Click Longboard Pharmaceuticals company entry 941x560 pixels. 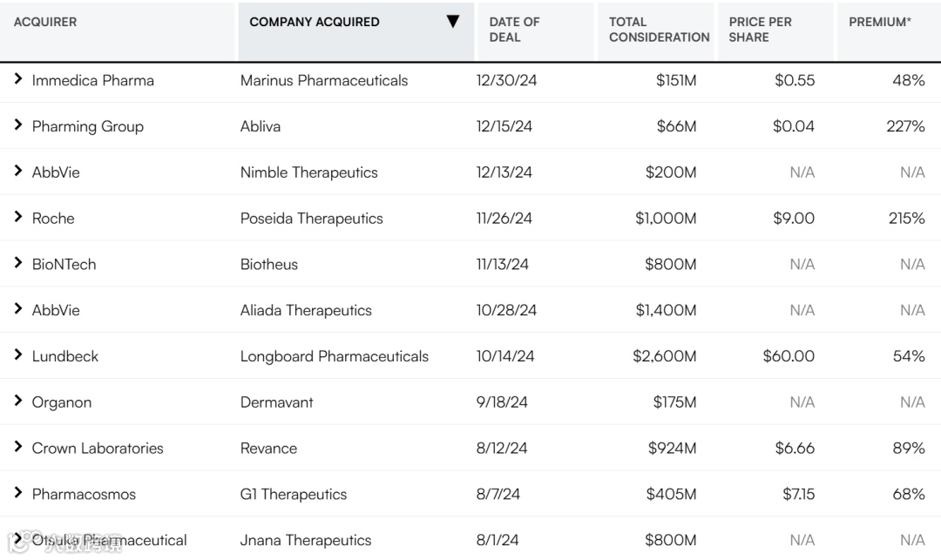pyautogui.click(x=334, y=356)
